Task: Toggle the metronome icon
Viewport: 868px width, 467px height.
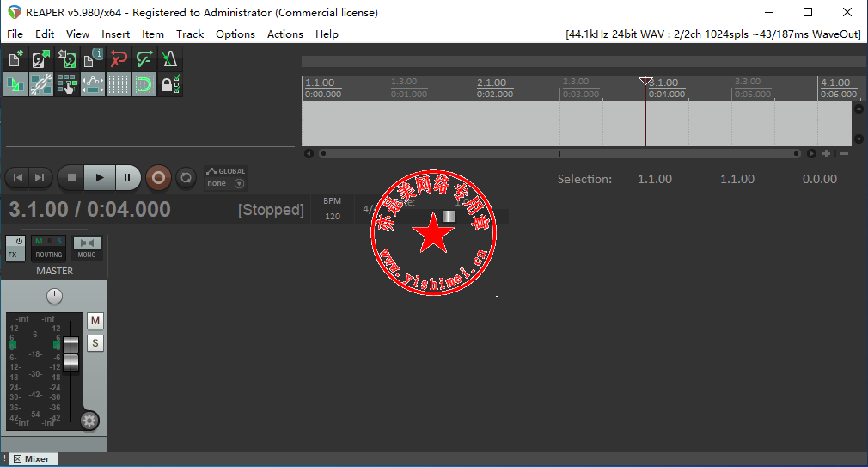Action: tap(169, 58)
